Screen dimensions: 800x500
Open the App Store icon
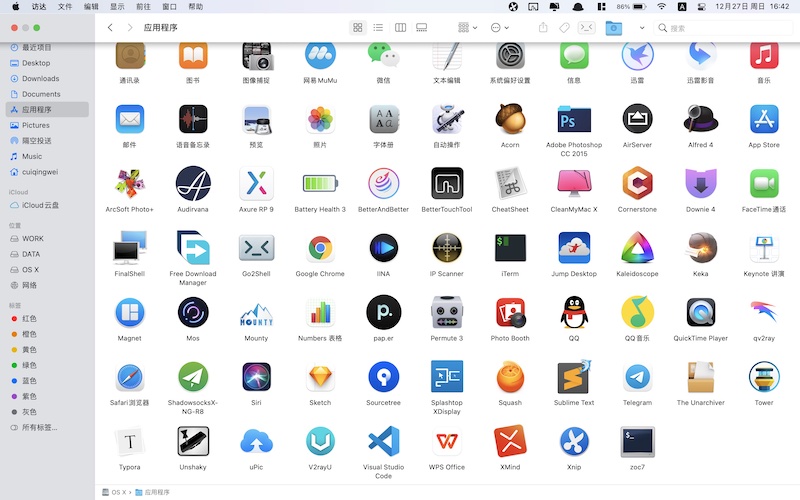(764, 119)
